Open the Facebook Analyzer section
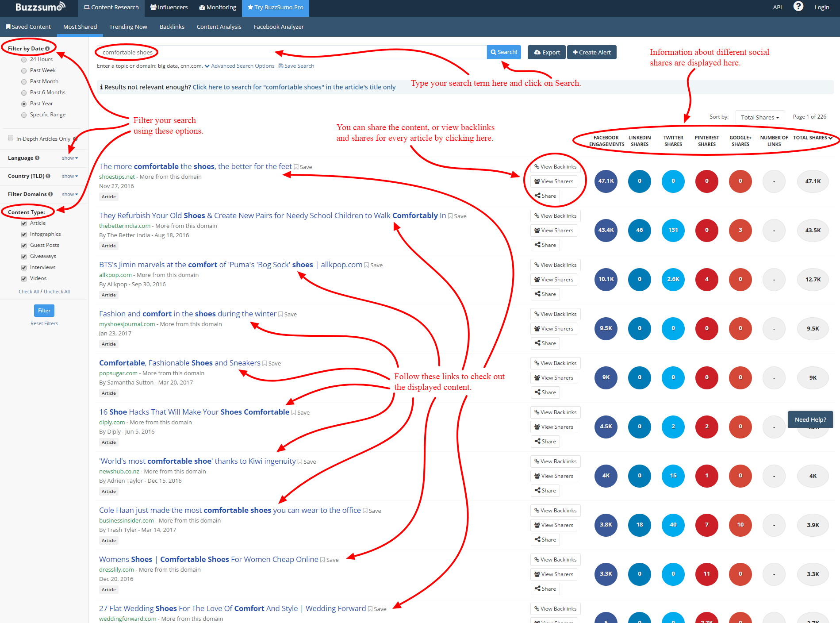Screen dimensions: 840x623 (279, 27)
